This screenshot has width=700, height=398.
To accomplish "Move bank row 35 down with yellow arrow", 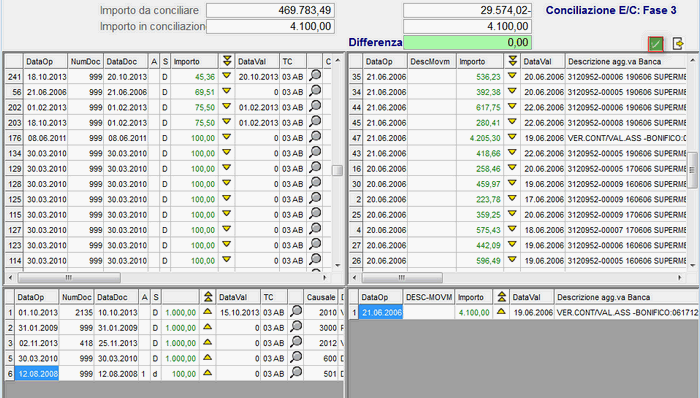I will tap(512, 76).
